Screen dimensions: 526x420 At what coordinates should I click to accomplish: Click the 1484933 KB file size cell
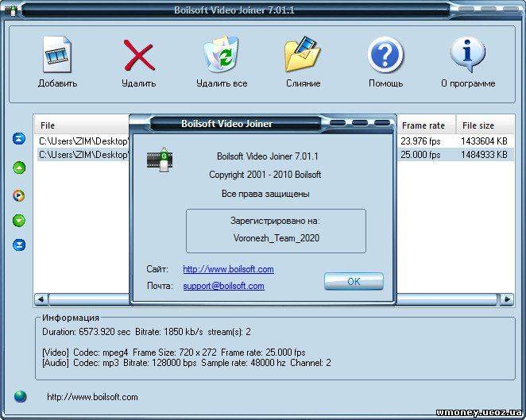click(x=484, y=155)
